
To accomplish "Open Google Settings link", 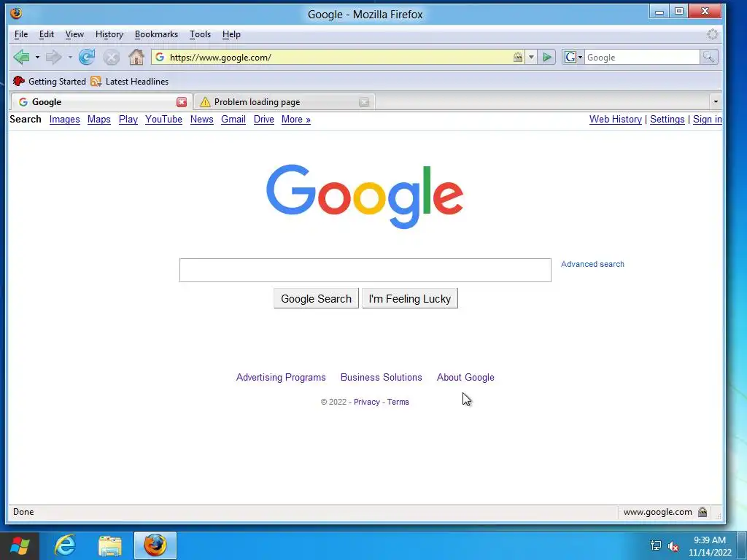I will point(667,120).
